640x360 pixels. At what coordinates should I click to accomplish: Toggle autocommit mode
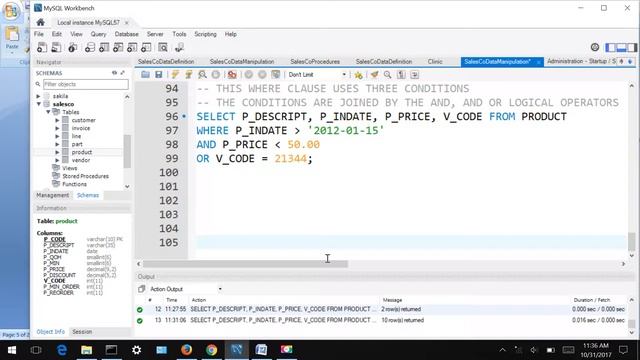click(276, 75)
